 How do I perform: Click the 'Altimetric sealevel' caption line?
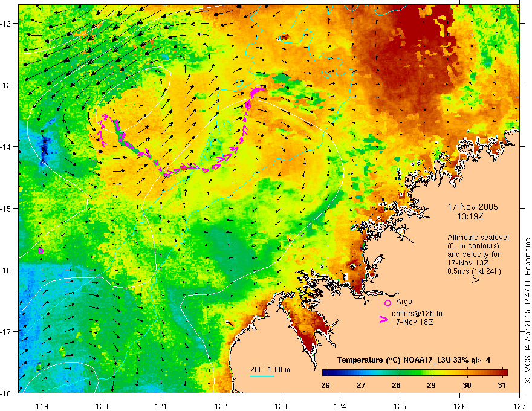pos(478,238)
